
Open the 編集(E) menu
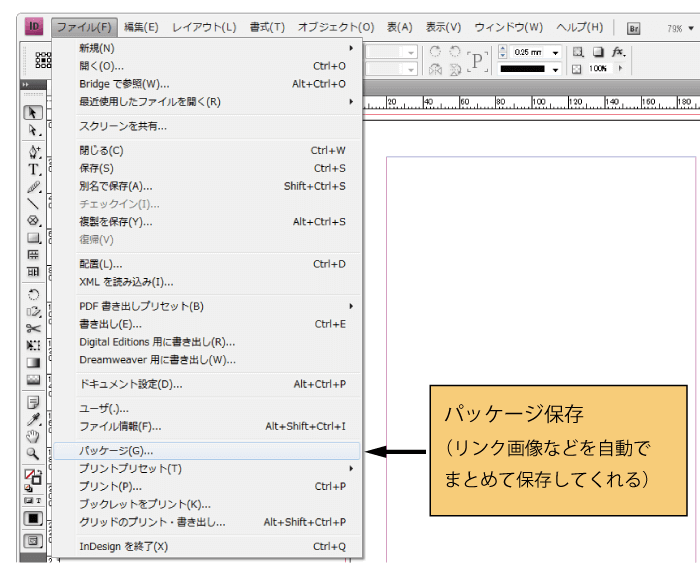[x=140, y=27]
